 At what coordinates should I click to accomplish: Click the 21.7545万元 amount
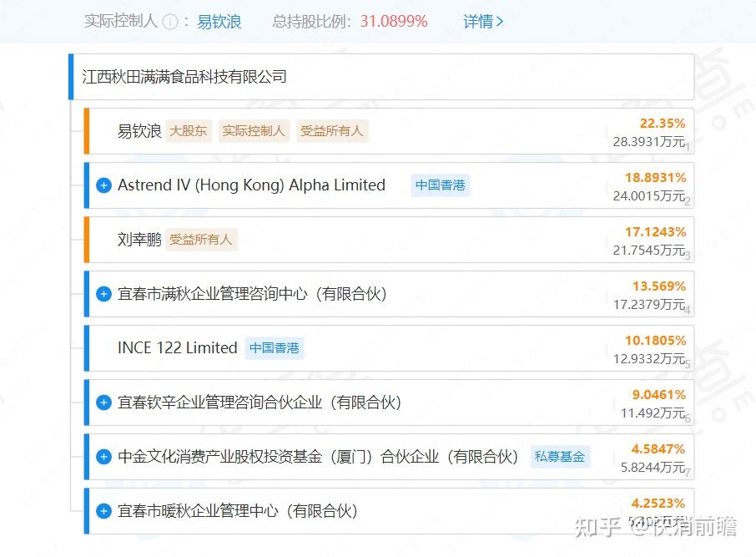(649, 251)
